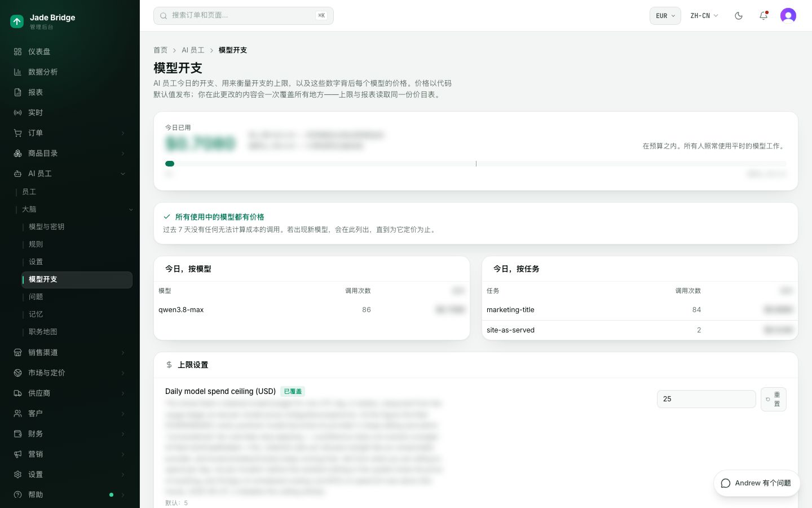Click the Jade Bridge logo icon

[x=17, y=21]
